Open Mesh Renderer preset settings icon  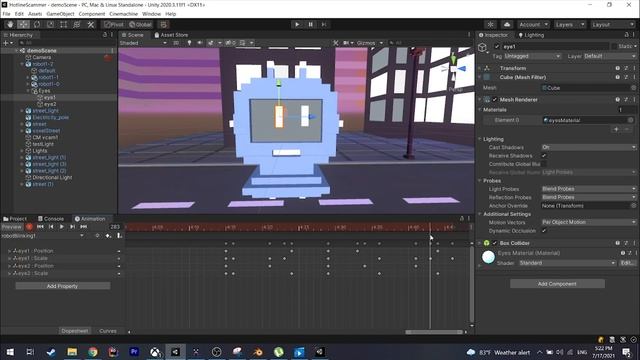(626, 100)
